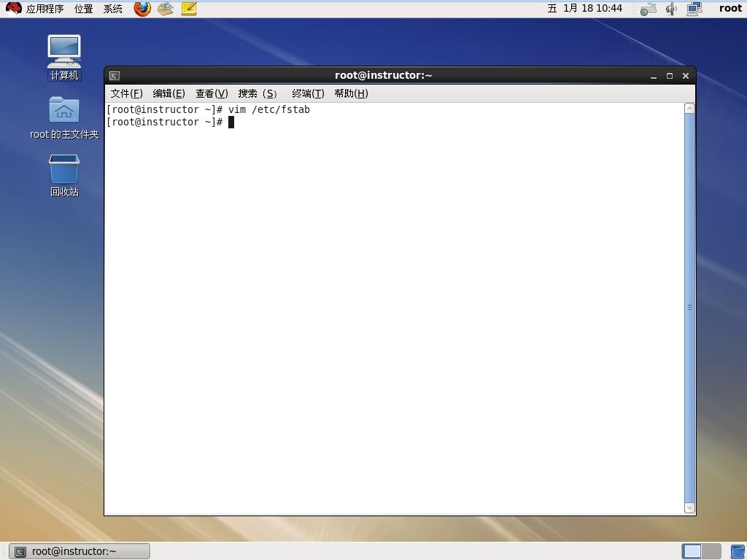Viewport: 747px width, 560px height.
Task: Switch to first workspace in switcher
Action: coord(692,551)
